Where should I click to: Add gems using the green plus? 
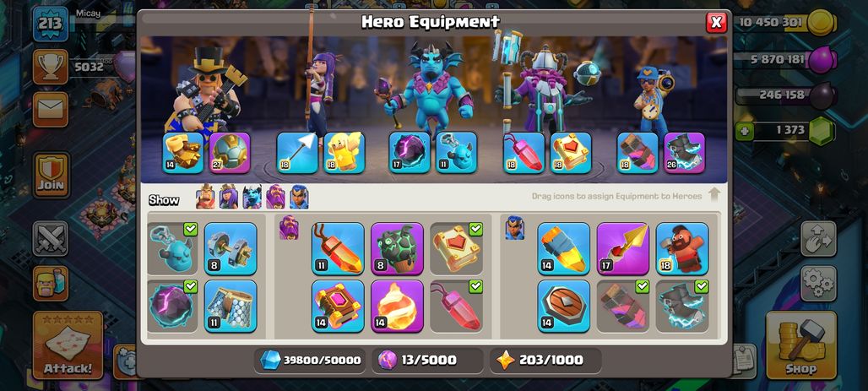(745, 131)
